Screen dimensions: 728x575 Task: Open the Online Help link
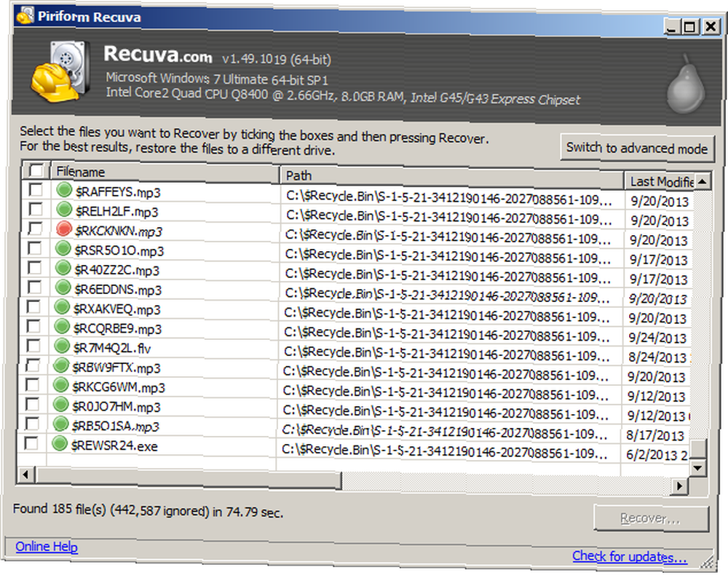pos(47,547)
